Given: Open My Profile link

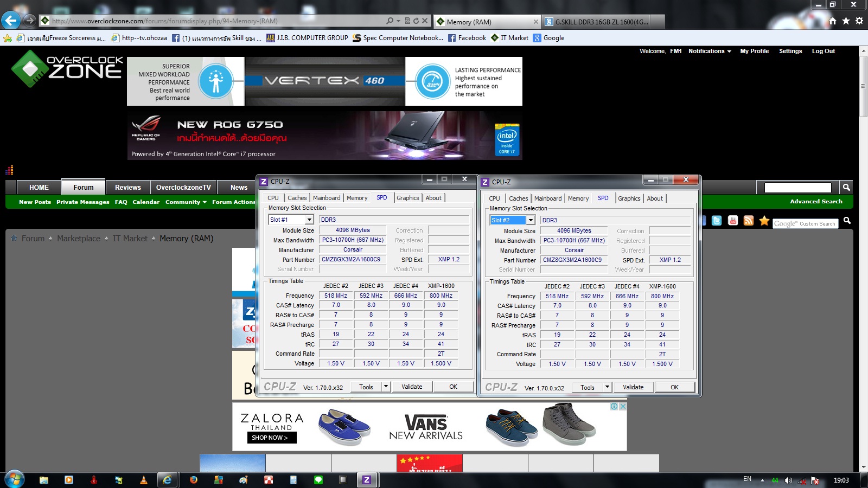Looking at the screenshot, I should click(x=755, y=51).
